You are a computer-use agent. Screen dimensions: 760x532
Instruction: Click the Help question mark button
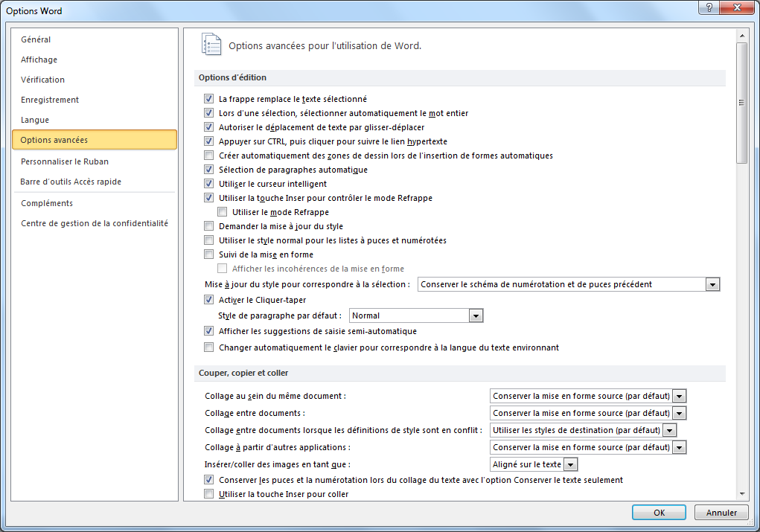point(709,8)
